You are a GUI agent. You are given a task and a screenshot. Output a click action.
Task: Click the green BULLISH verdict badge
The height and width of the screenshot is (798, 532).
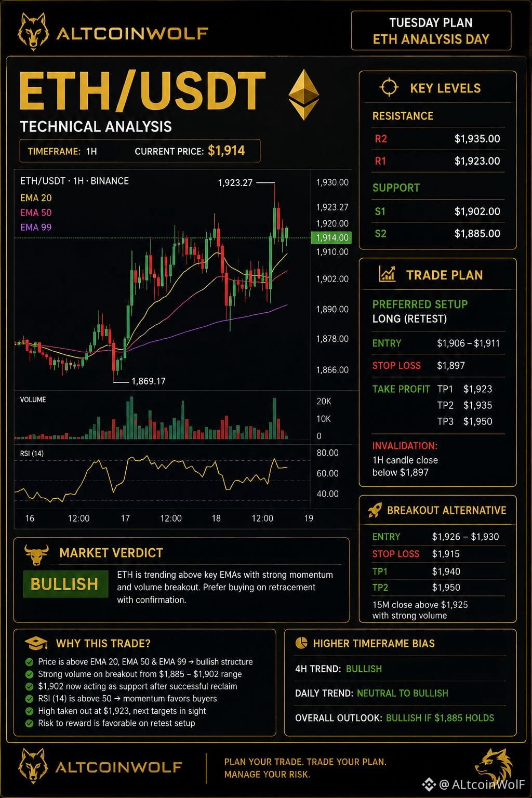tap(65, 584)
